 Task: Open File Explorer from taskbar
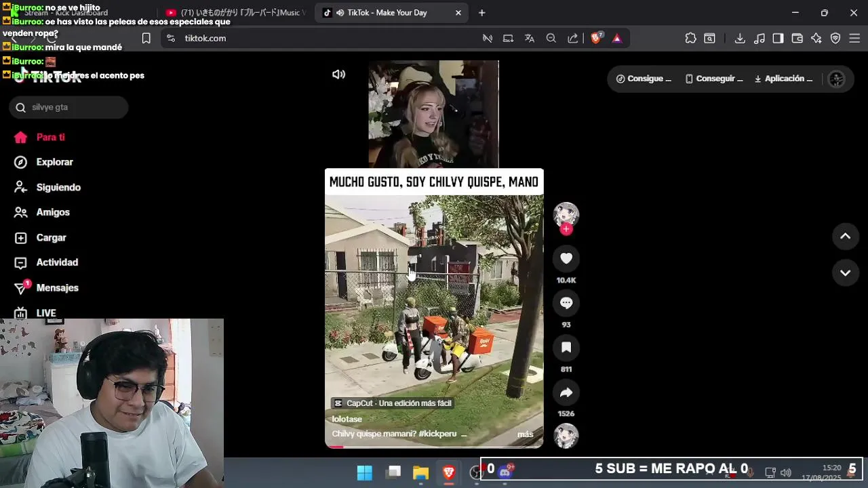(x=420, y=472)
